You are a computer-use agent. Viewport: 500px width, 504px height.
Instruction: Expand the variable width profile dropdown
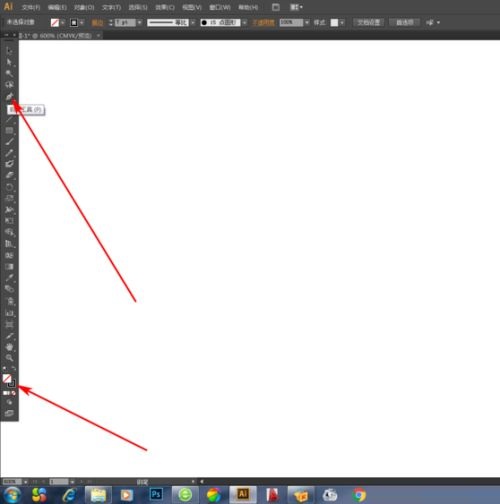pyautogui.click(x=193, y=22)
